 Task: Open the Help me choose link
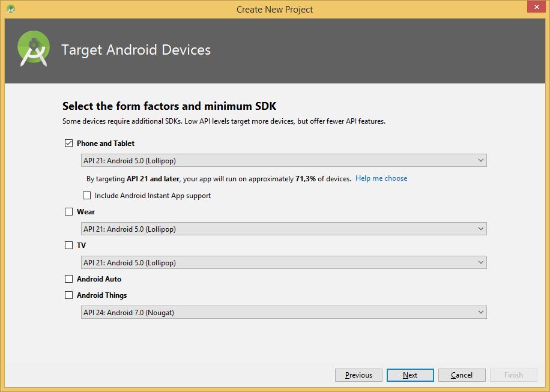coord(381,178)
